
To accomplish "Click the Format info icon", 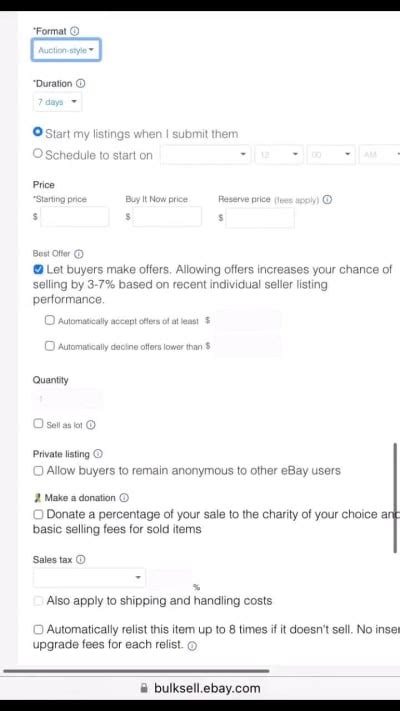I will point(75,31).
